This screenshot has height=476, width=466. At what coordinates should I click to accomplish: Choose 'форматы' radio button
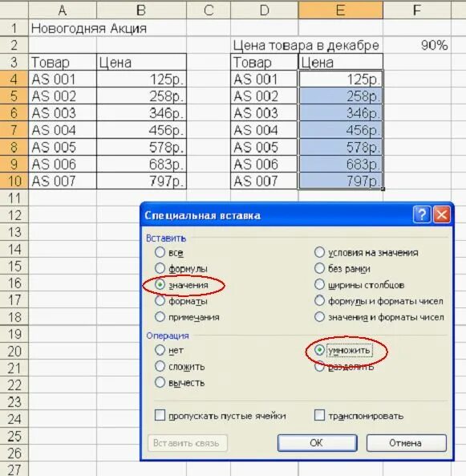coord(160,301)
